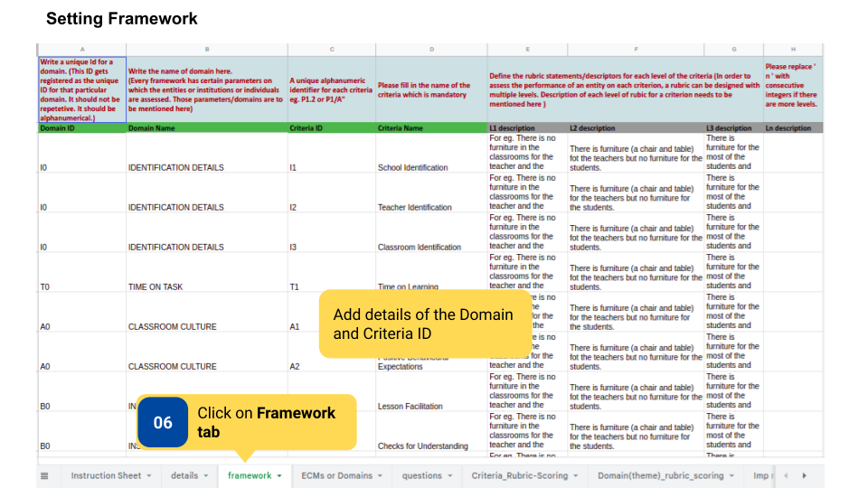
Task: Expand the framework tab dropdown arrow
Action: (x=279, y=475)
